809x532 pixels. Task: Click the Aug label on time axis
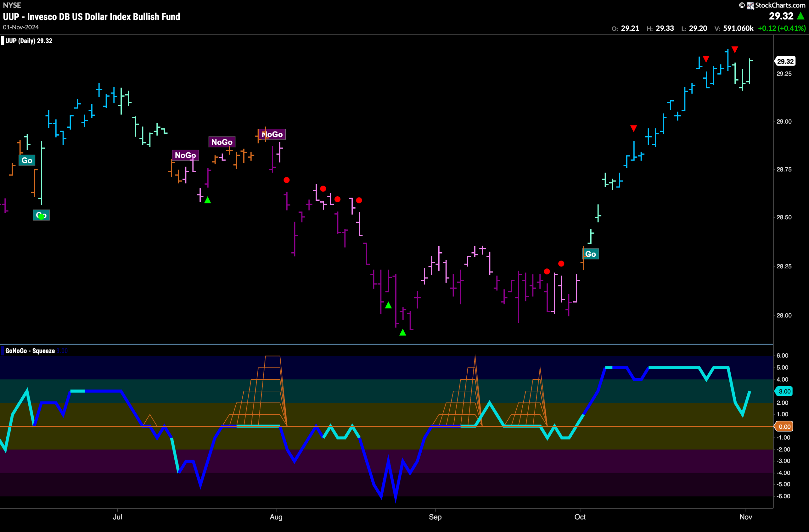[276, 517]
